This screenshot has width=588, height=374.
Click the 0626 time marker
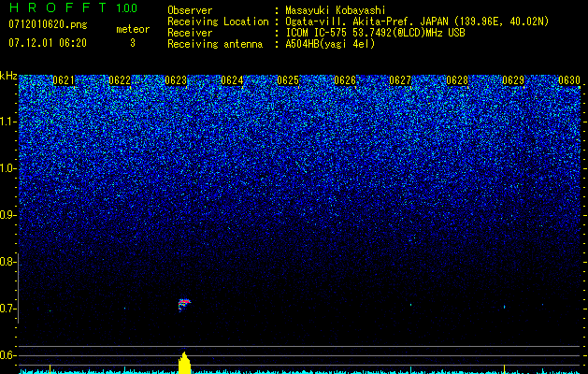pyautogui.click(x=345, y=80)
